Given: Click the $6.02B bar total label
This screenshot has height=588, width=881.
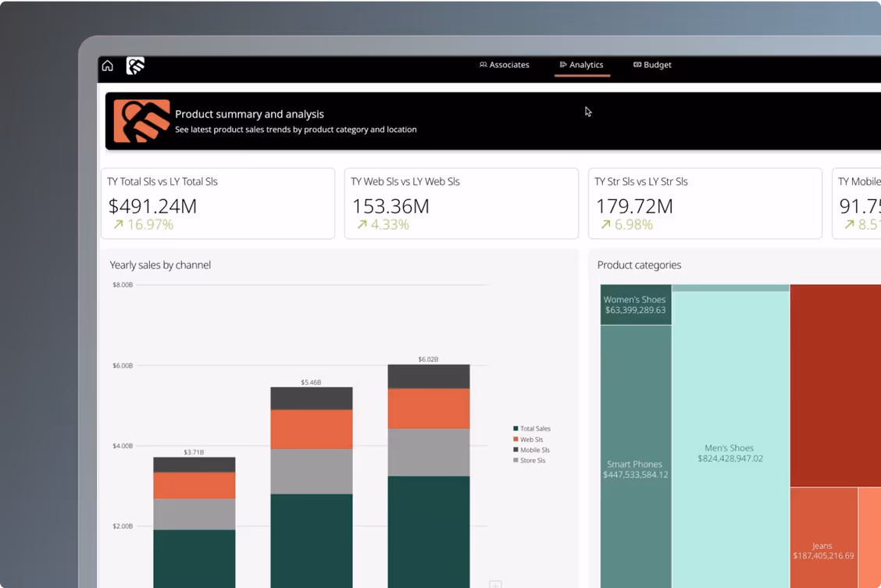Looking at the screenshot, I should (x=428, y=359).
